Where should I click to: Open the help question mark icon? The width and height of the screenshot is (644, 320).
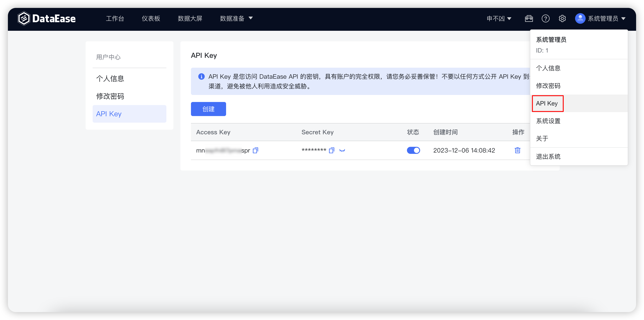pos(546,18)
